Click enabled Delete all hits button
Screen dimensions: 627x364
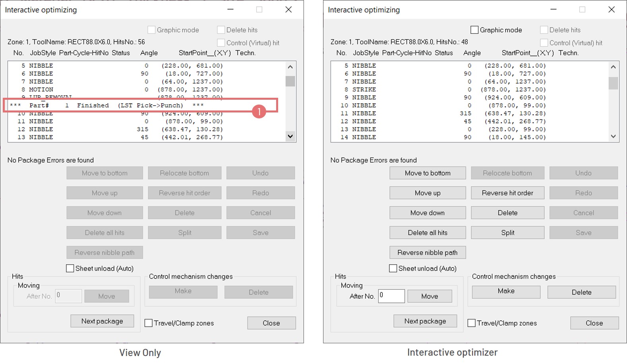coord(428,232)
